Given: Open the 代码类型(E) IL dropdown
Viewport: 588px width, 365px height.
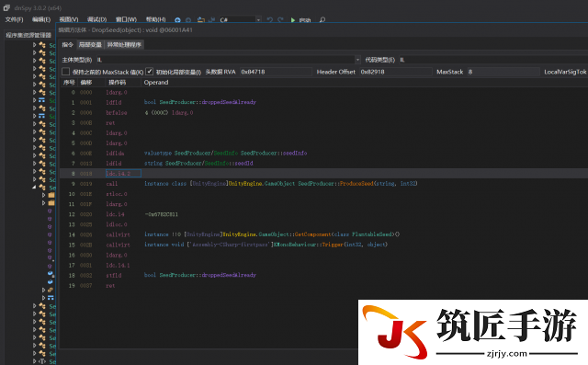Looking at the screenshot, I should click(x=493, y=60).
